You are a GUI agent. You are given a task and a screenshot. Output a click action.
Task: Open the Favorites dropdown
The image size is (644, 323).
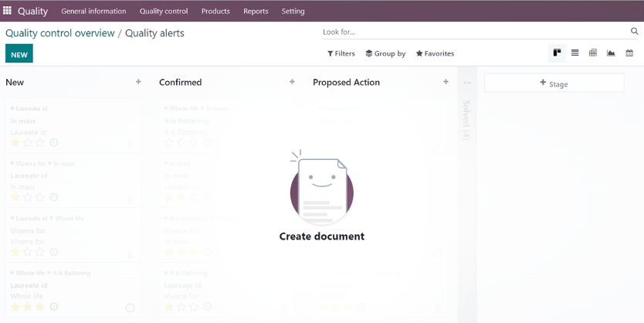click(435, 53)
